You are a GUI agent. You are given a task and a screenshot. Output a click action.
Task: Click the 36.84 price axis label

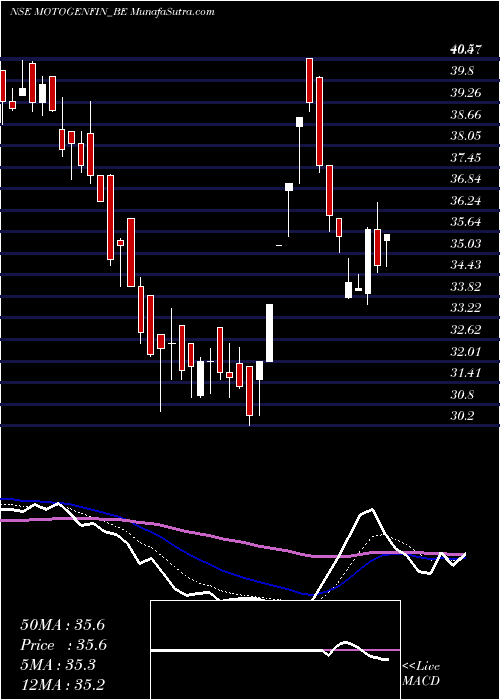(466, 179)
